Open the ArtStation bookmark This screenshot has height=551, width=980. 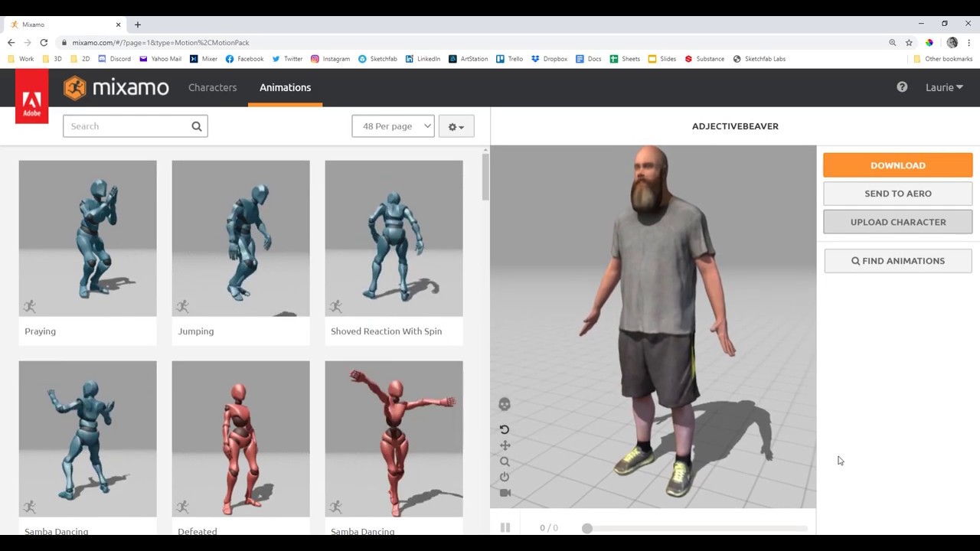468,59
